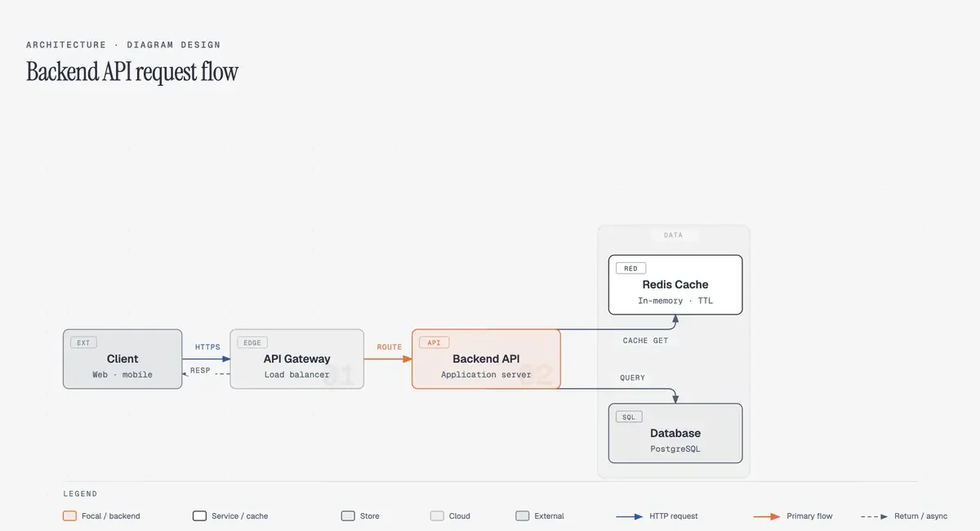Click the orange ROUTE connector label
The width and height of the screenshot is (980, 531).
390,347
